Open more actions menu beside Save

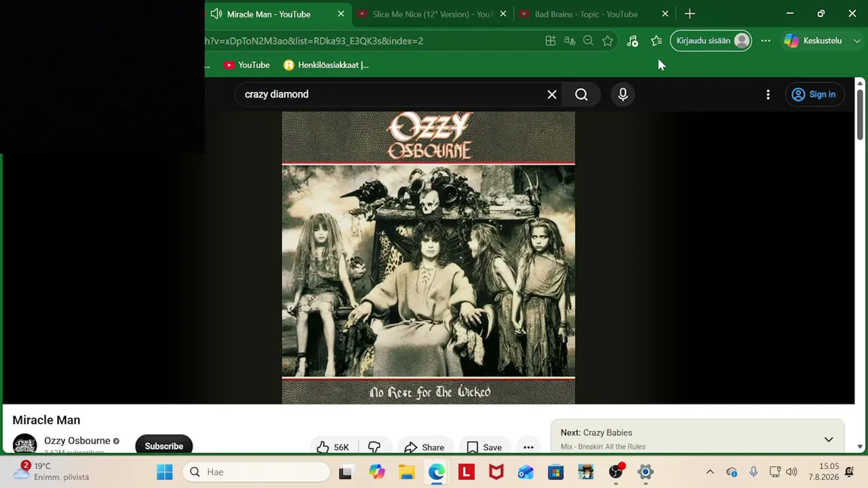[x=528, y=447]
